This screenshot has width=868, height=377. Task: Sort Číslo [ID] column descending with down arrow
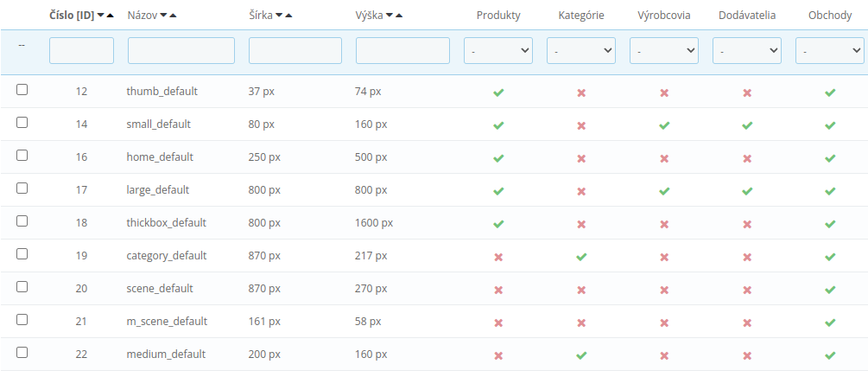102,16
